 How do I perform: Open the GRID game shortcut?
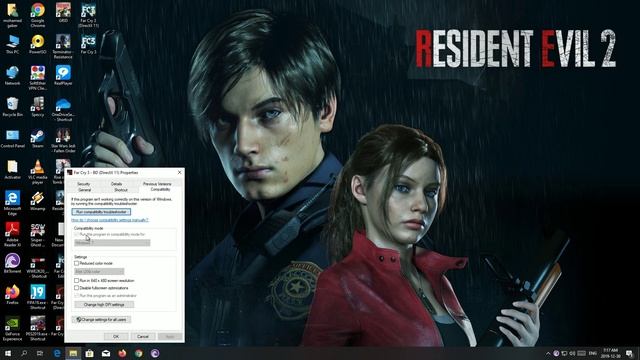click(63, 12)
